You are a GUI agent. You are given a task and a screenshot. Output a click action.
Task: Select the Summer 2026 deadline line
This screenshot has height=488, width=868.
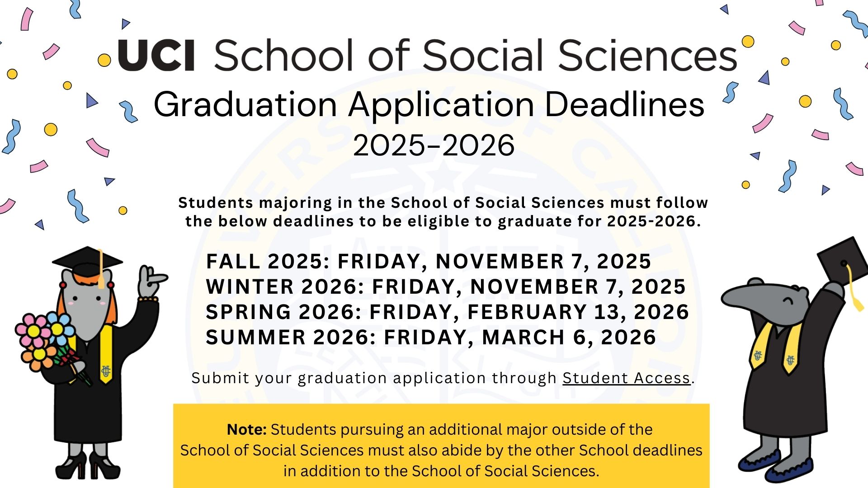[x=430, y=338]
